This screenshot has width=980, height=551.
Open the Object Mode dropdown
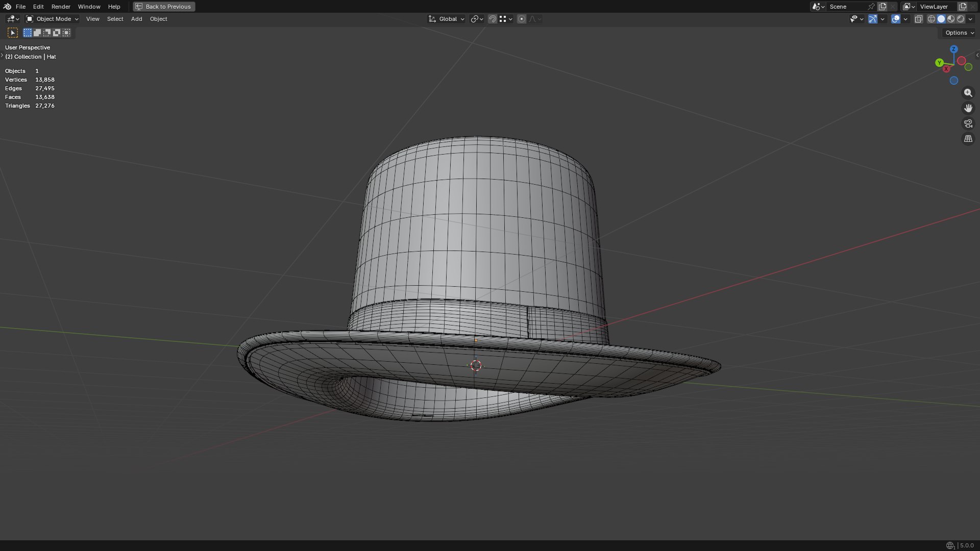(x=52, y=19)
